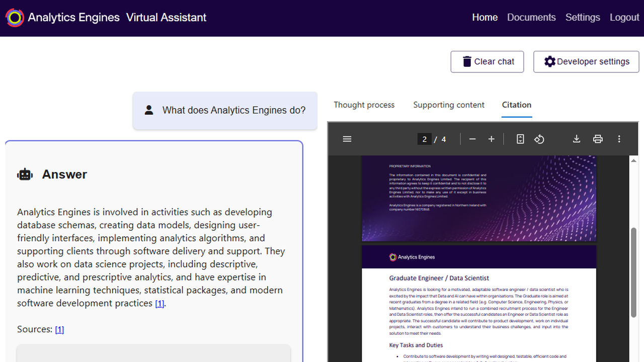Rotate the PDF document counterclockwise

coord(539,139)
